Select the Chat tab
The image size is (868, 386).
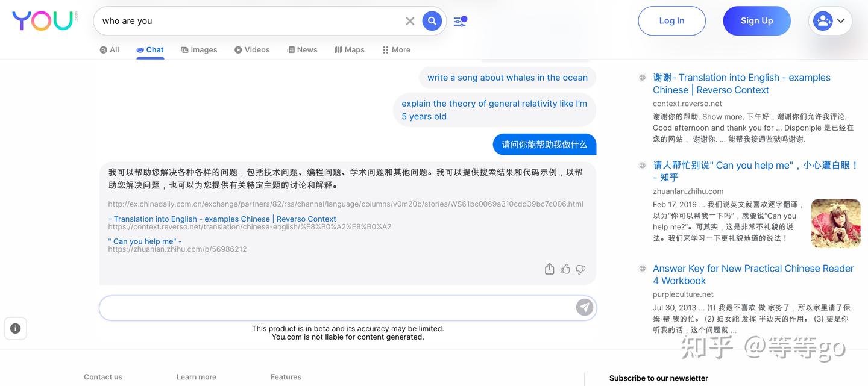[150, 50]
